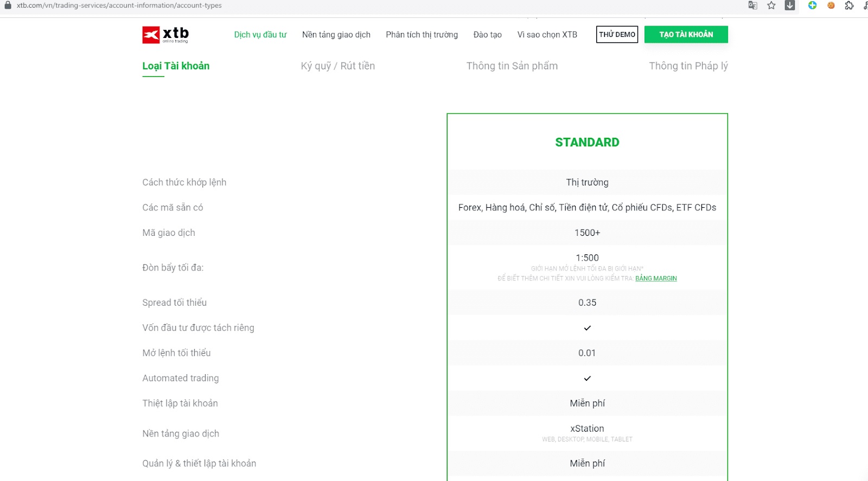
Task: Click the WEB, DESKTOP, MOBILE, TABLET caption
Action: (587, 439)
